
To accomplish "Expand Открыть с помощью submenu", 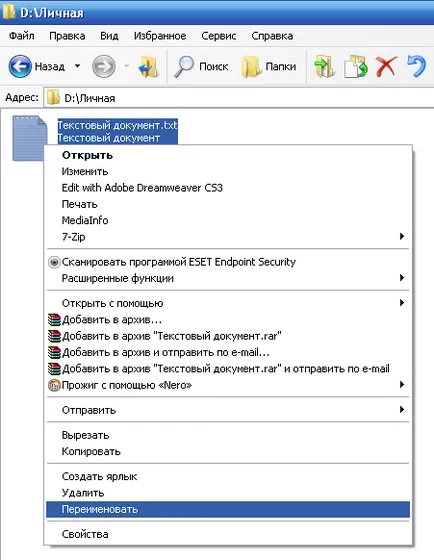I will (x=228, y=303).
